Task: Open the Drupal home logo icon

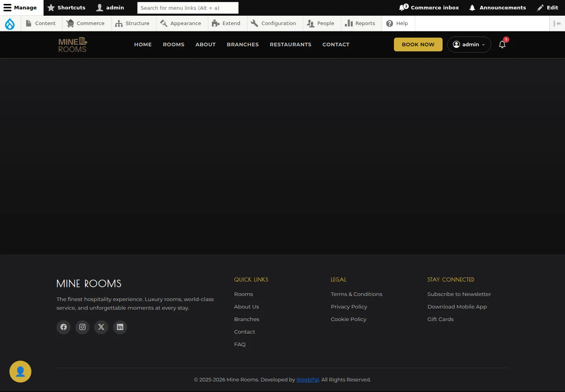Action: (10, 24)
